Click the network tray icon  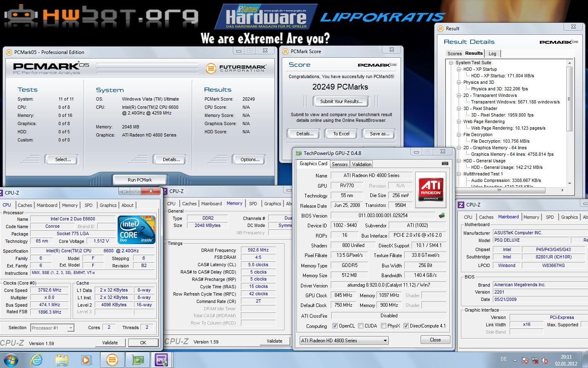click(x=535, y=360)
